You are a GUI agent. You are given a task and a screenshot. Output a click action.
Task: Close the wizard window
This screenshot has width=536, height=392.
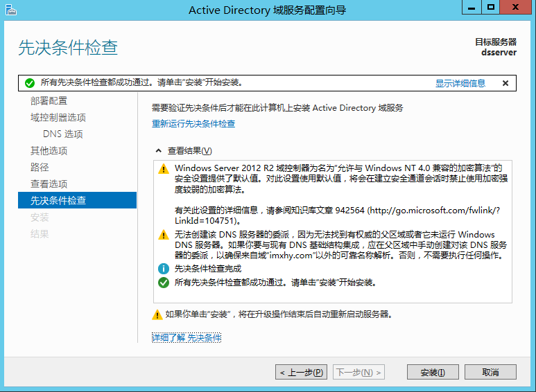click(515, 7)
